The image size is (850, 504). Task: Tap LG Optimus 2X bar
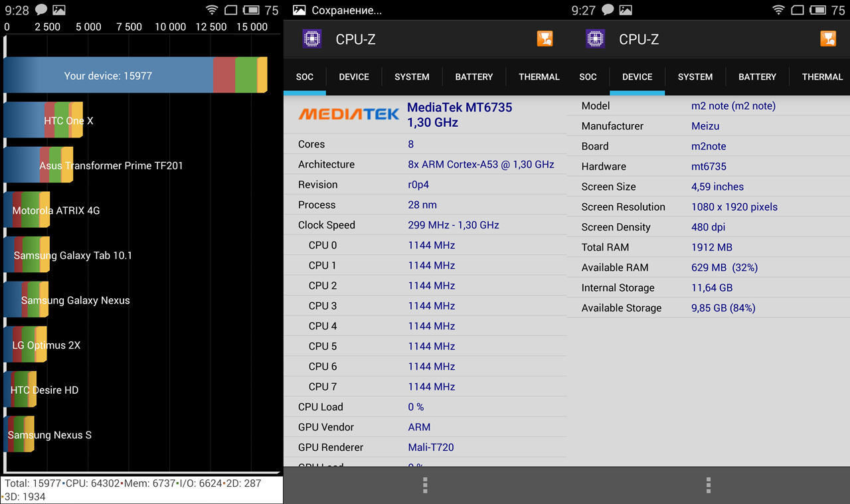coord(25,345)
